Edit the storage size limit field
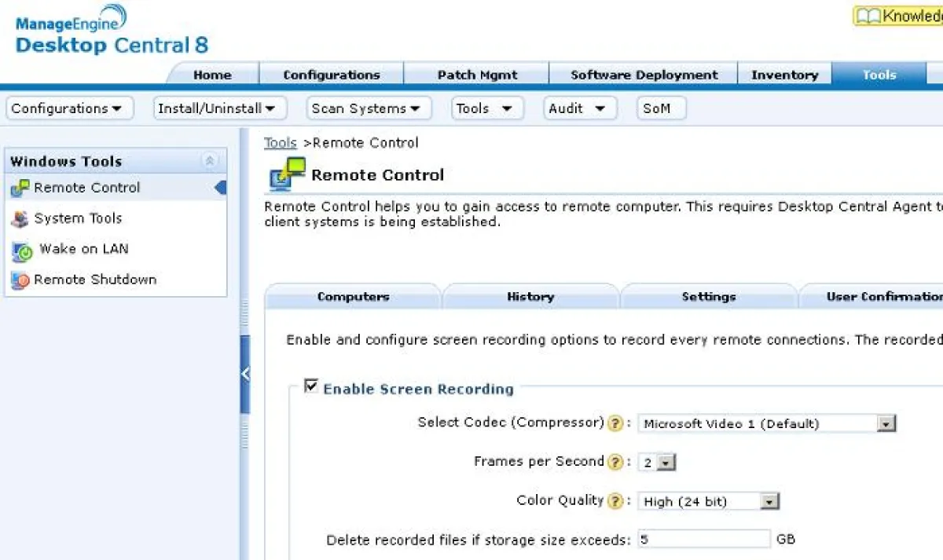Image resolution: width=943 pixels, height=560 pixels. tap(703, 539)
